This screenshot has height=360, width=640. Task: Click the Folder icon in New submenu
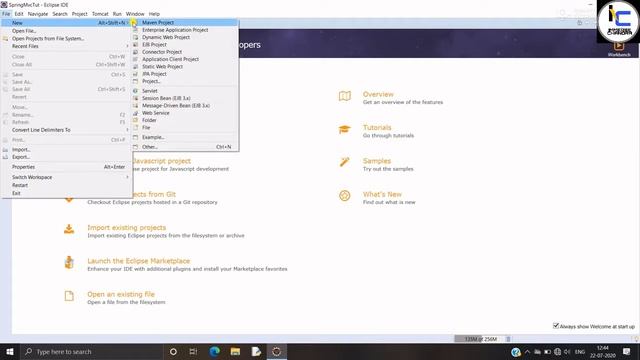[x=136, y=120]
